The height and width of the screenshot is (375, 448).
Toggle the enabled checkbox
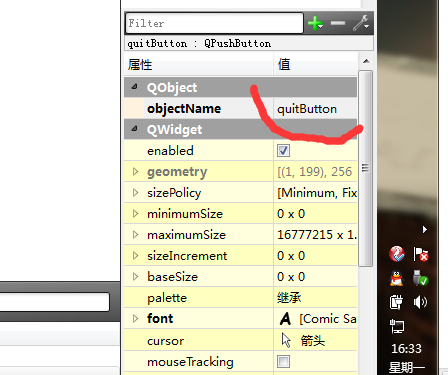pos(283,151)
